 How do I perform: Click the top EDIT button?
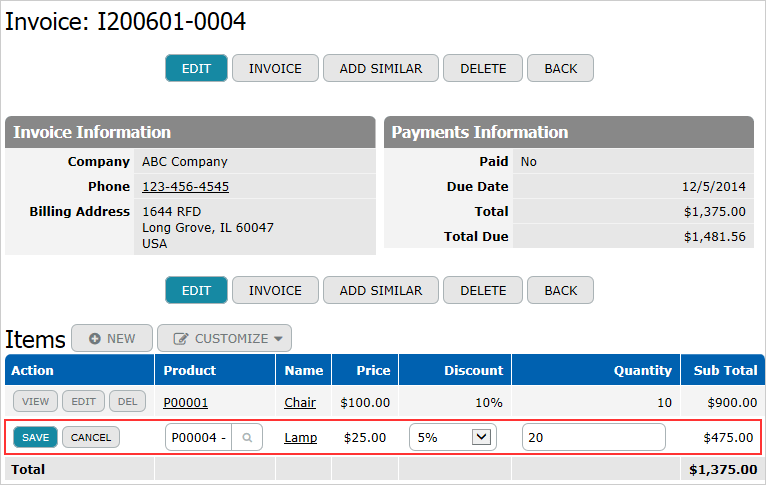coord(196,68)
